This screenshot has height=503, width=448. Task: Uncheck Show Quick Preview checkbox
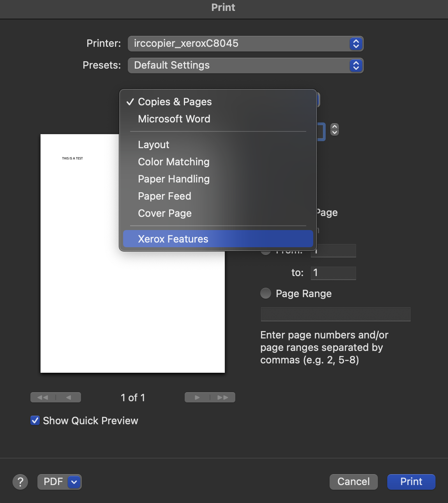(x=35, y=420)
